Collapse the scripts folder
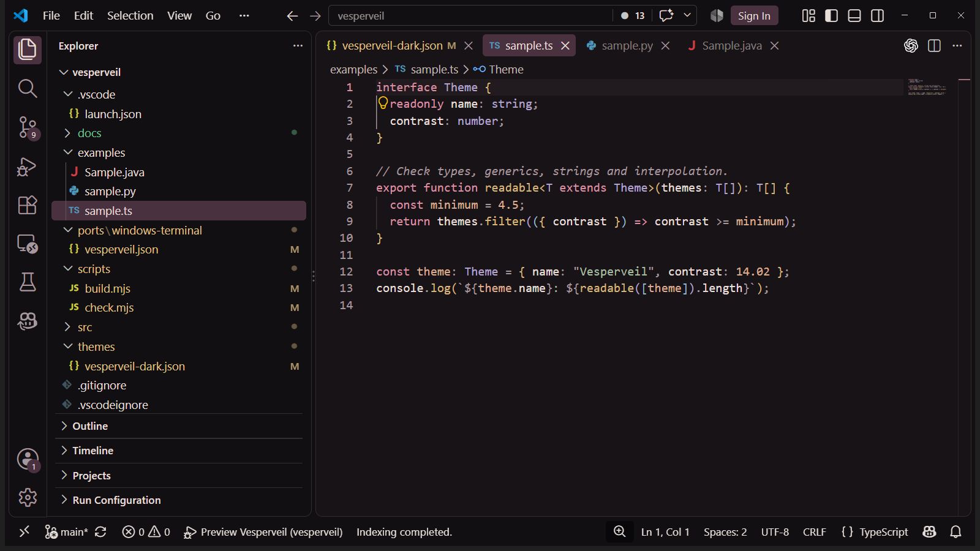The image size is (980, 551). point(68,269)
